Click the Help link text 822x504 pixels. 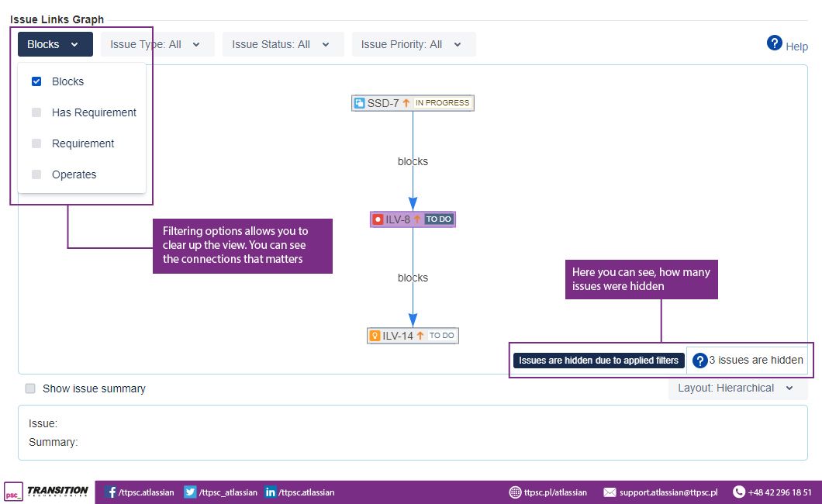click(x=796, y=47)
